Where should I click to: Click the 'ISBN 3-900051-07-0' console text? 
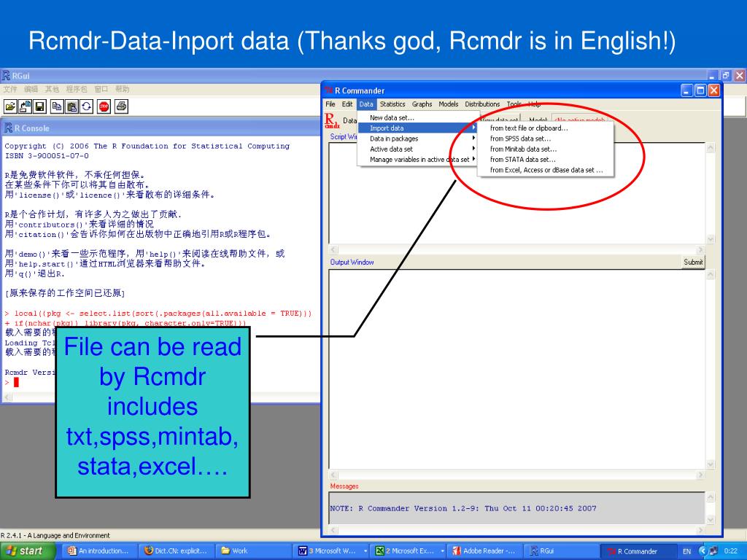[47, 156]
